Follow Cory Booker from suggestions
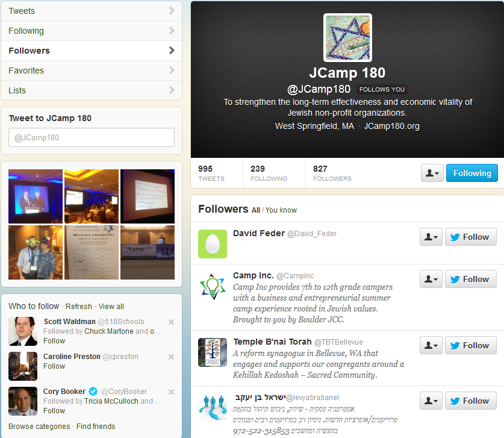This screenshot has height=438, width=504. click(x=54, y=411)
